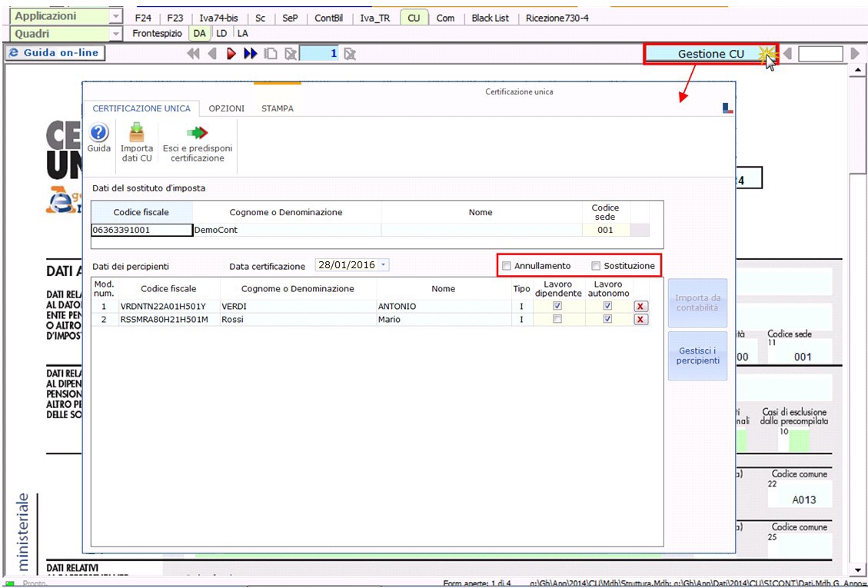Click the Gestisci i percipienti button
The width and height of the screenshot is (868, 588).
coord(697,355)
